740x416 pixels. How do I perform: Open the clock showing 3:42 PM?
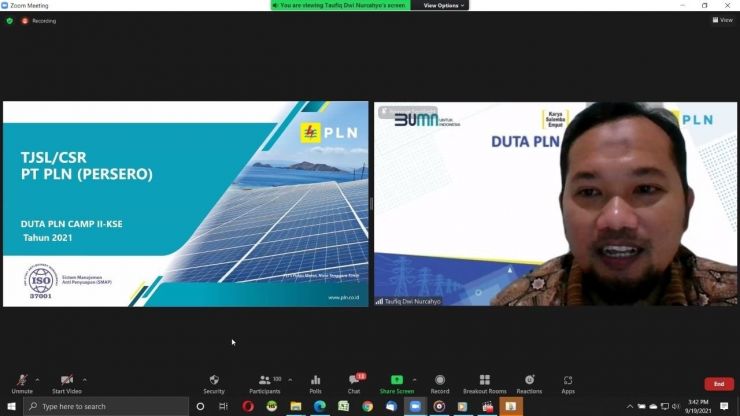tap(698, 406)
